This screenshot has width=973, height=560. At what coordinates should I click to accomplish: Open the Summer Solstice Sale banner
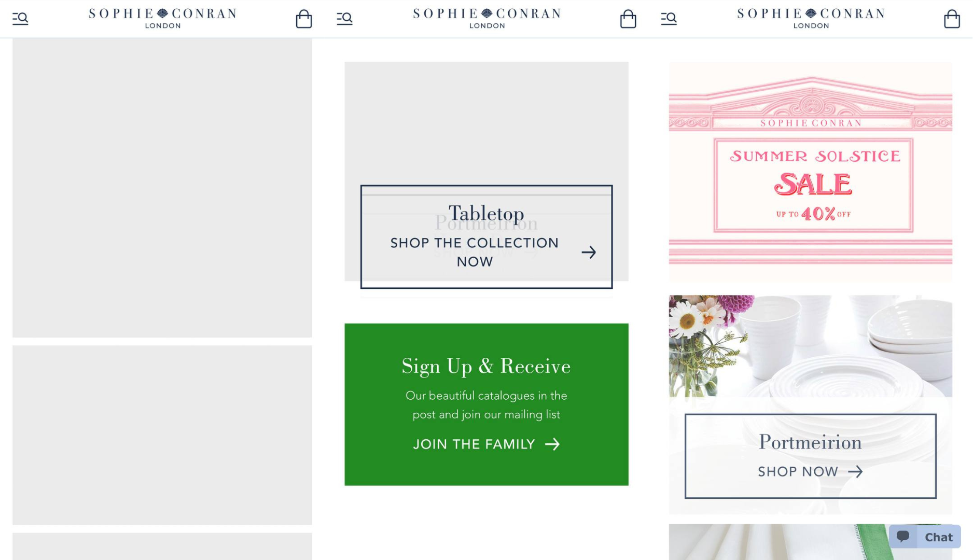coord(811,171)
